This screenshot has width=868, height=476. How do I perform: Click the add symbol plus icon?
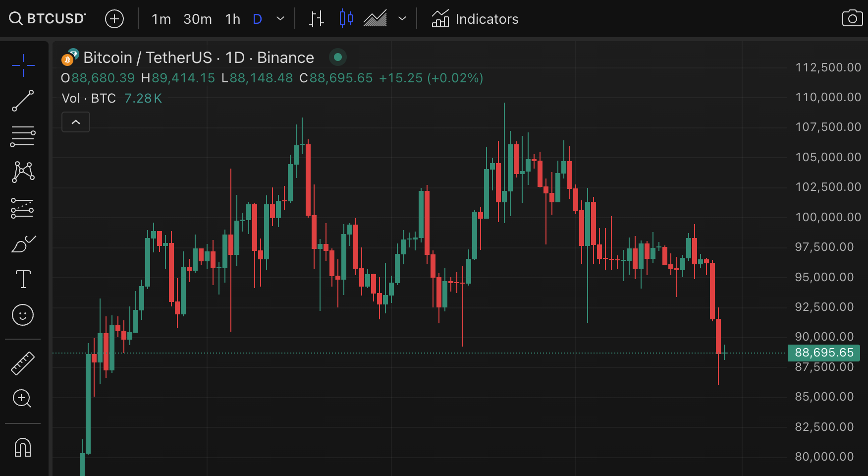coord(114,19)
